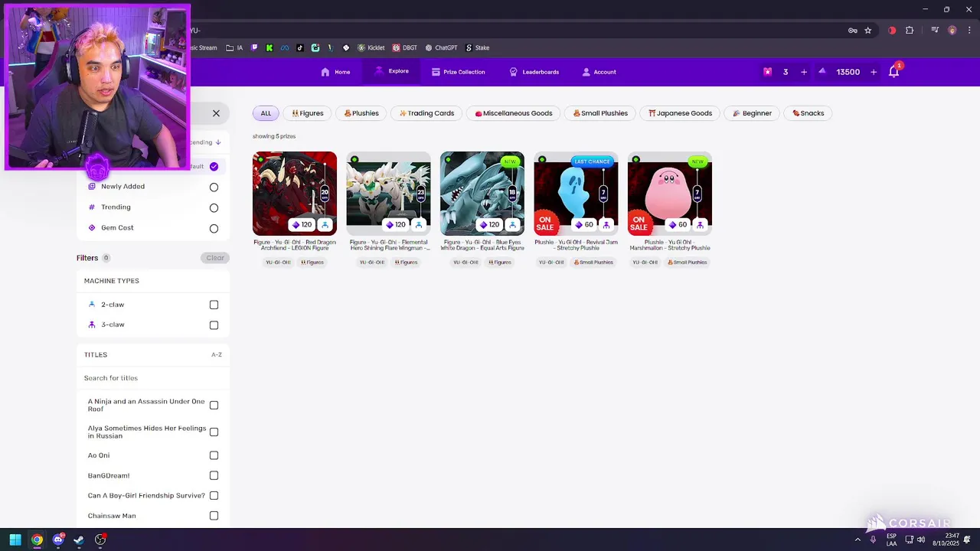Click YU-GI-OH! tag under Red Dragon Archfiend

coord(278,262)
